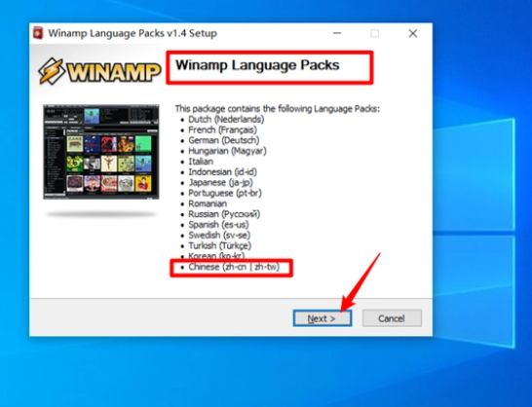532x407 pixels.
Task: Click the Romanian list entry
Action: pyautogui.click(x=208, y=203)
